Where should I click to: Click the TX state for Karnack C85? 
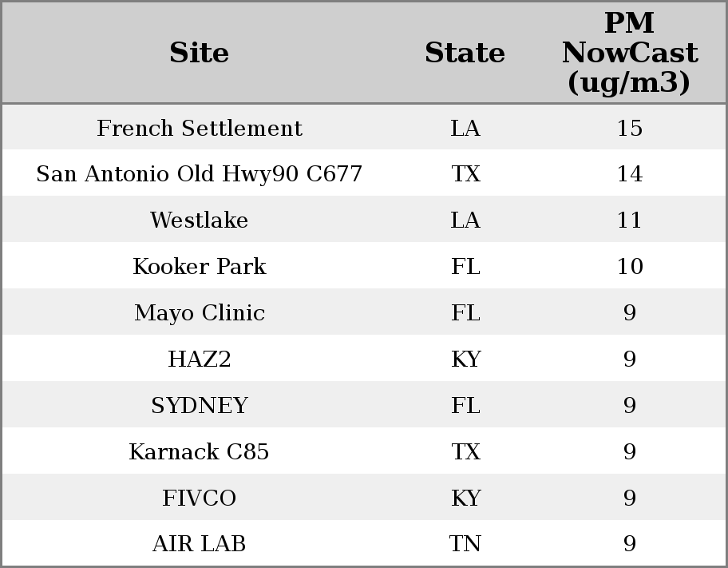[465, 452]
